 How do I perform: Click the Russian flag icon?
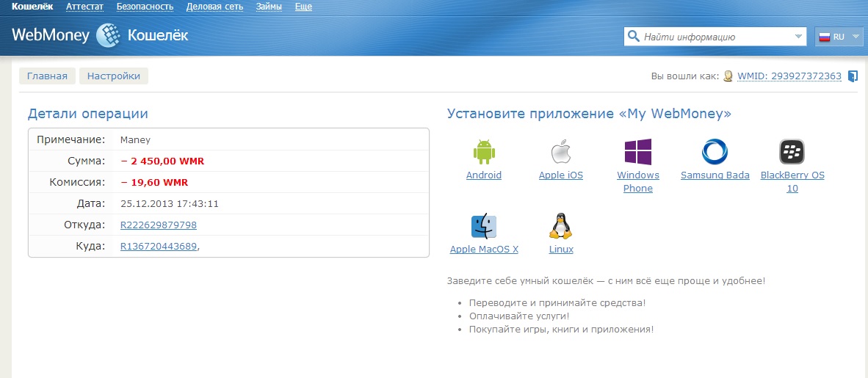click(825, 37)
